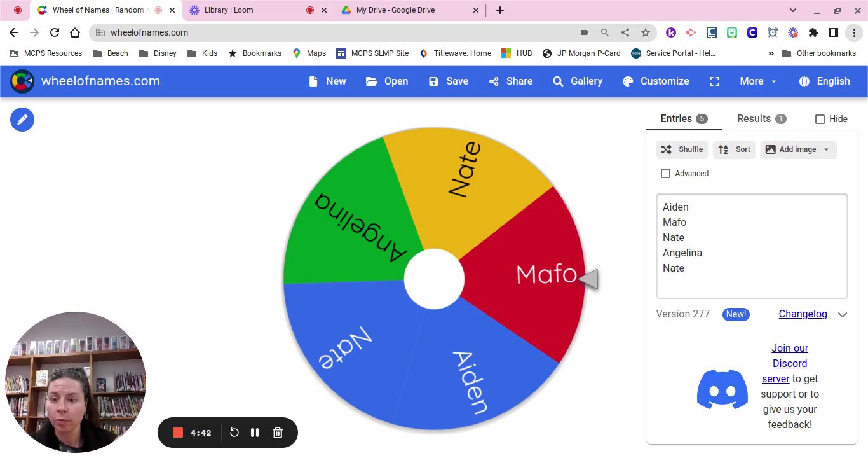Open a new browser tab
Image resolution: width=868 pixels, height=458 pixels.
pos(500,10)
